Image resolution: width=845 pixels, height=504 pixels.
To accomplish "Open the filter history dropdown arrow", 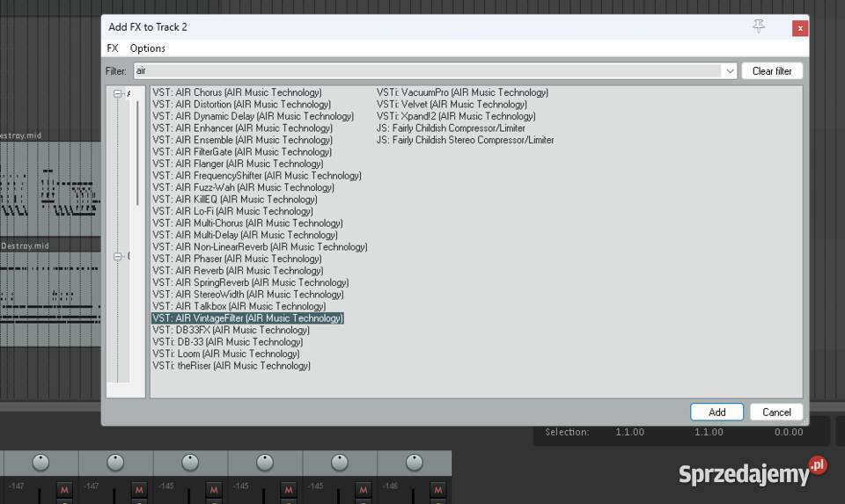I will [730, 70].
